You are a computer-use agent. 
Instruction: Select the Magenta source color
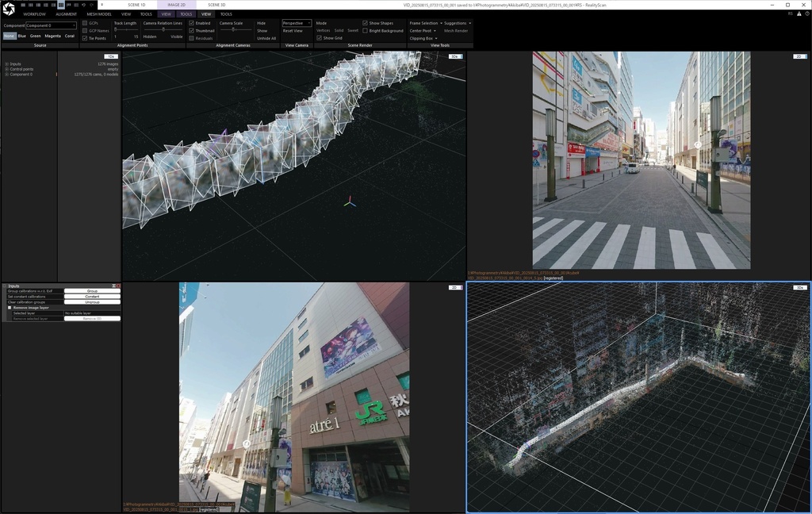coord(52,36)
